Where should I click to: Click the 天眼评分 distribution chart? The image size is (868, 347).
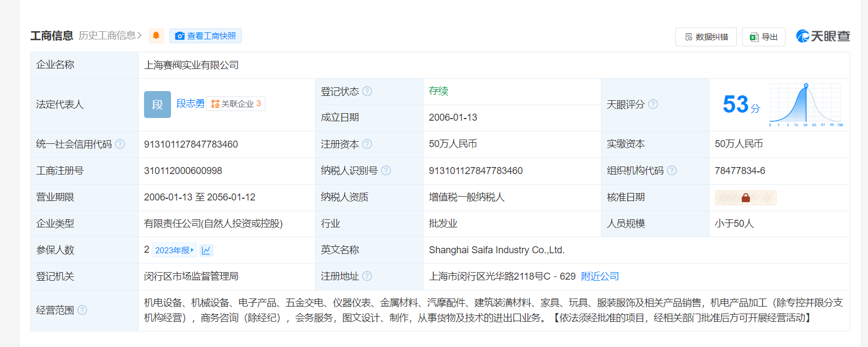(x=806, y=105)
